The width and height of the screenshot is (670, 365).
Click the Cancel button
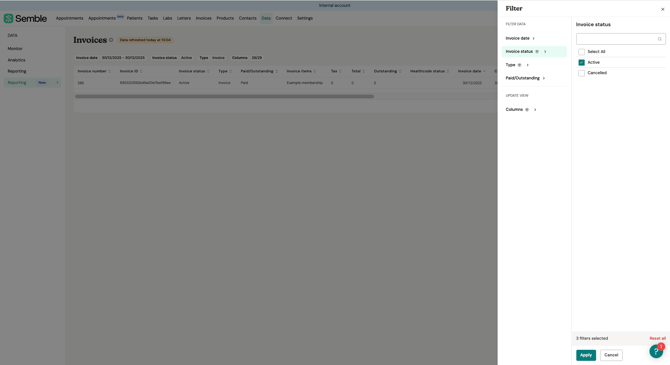pos(611,355)
